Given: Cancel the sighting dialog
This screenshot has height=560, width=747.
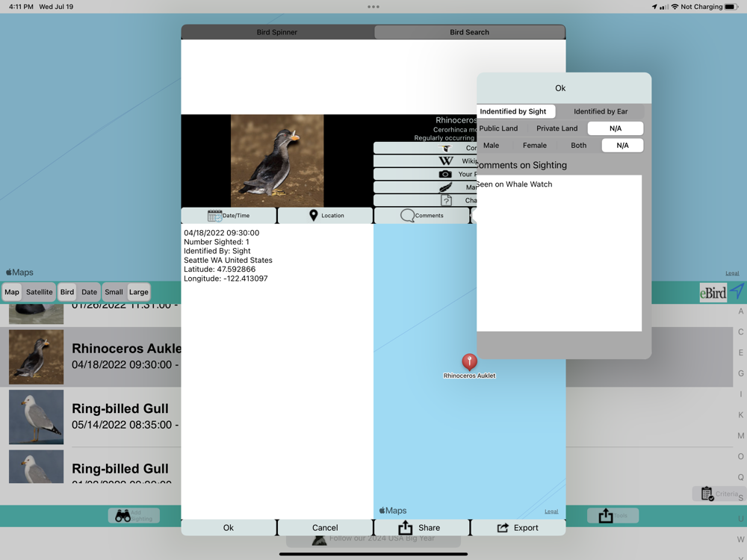Looking at the screenshot, I should (325, 528).
